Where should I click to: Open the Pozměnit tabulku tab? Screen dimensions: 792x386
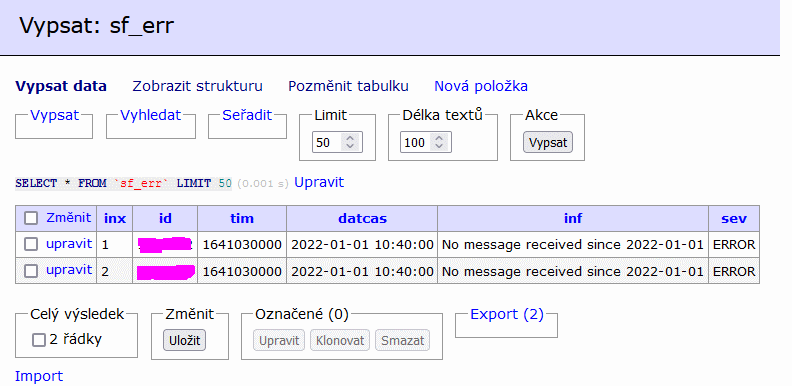[x=348, y=86]
